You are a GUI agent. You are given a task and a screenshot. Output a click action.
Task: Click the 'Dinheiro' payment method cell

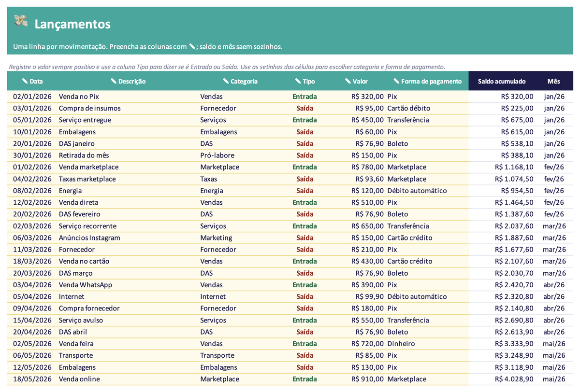click(427, 344)
